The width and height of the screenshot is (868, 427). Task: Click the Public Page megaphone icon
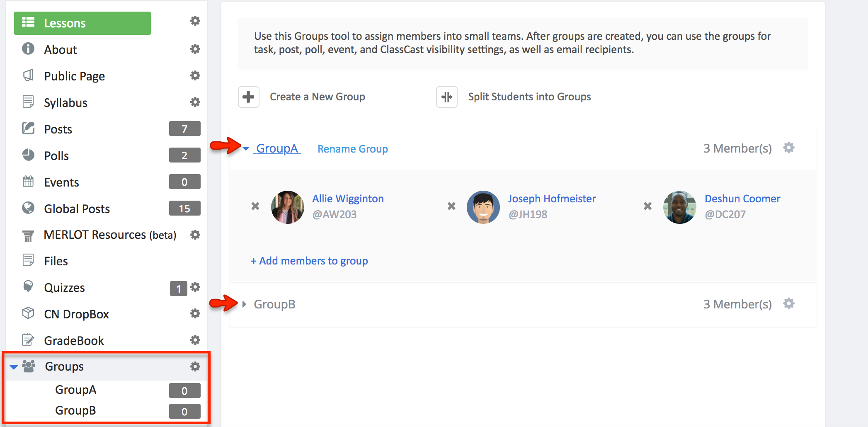pyautogui.click(x=28, y=75)
